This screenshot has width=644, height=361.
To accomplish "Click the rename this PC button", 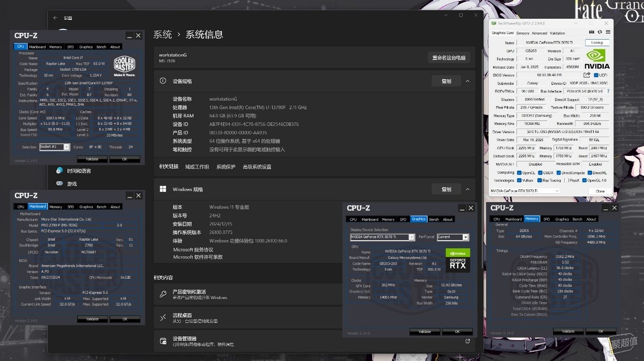I will (x=449, y=58).
